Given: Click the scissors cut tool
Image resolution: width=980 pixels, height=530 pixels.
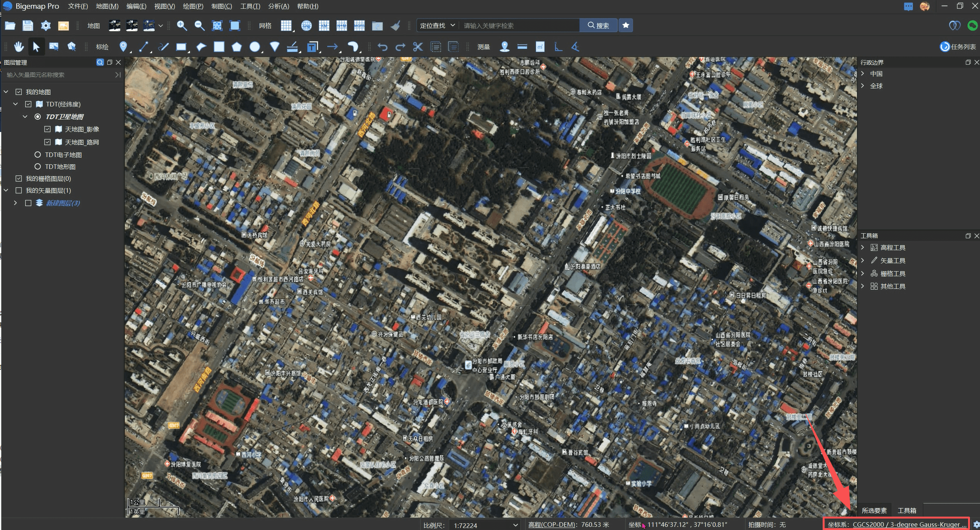Looking at the screenshot, I should [x=418, y=47].
